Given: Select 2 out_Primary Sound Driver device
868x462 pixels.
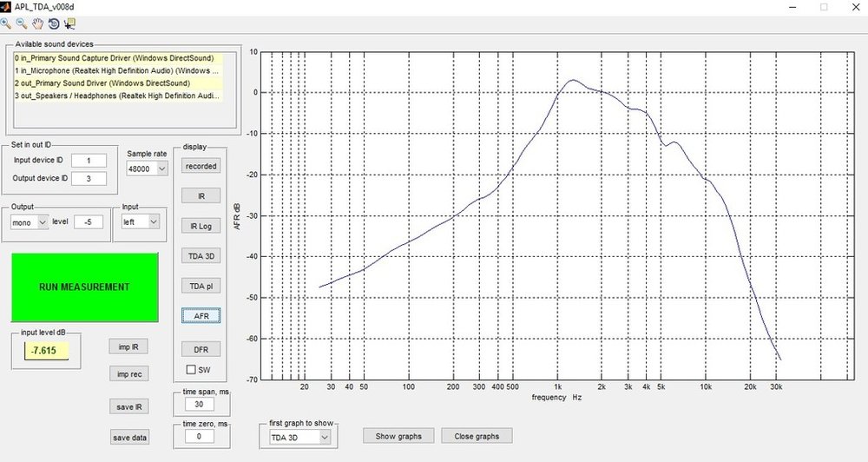Looking at the screenshot, I should [118, 83].
